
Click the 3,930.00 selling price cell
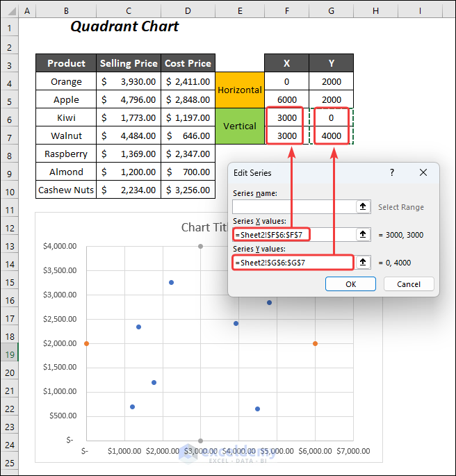pyautogui.click(x=129, y=81)
